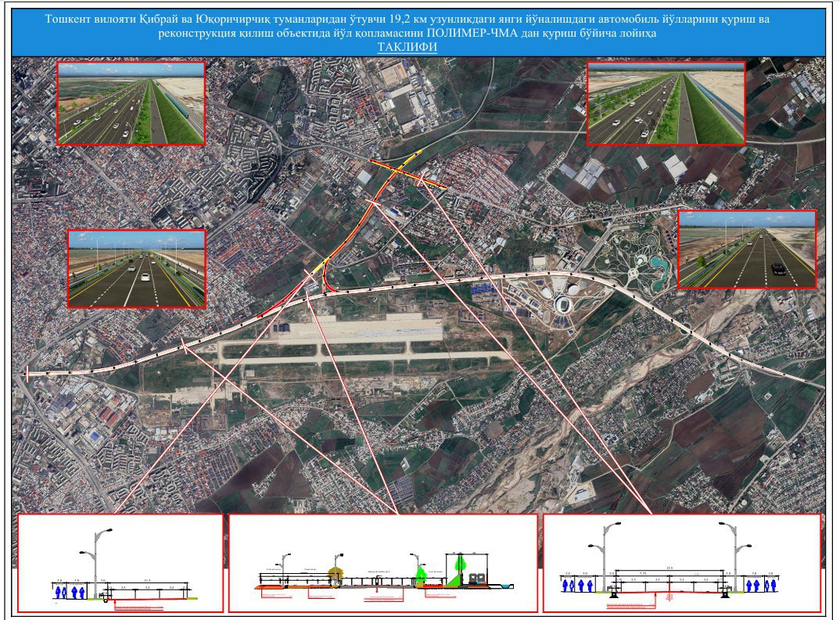Click the underlined ТАКЛИФИ heading
Viewport: 840px width, 620px height.
[x=407, y=48]
